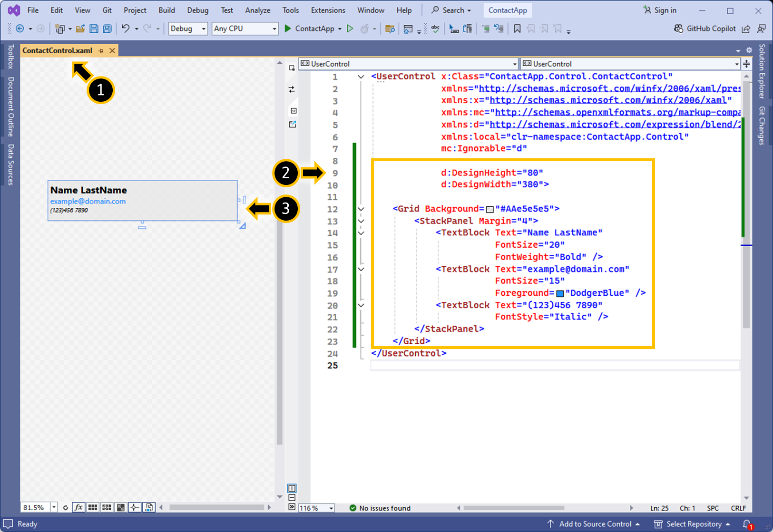The width and height of the screenshot is (773, 532).
Task: Click the New Project toolbar icon
Action: tap(59, 29)
